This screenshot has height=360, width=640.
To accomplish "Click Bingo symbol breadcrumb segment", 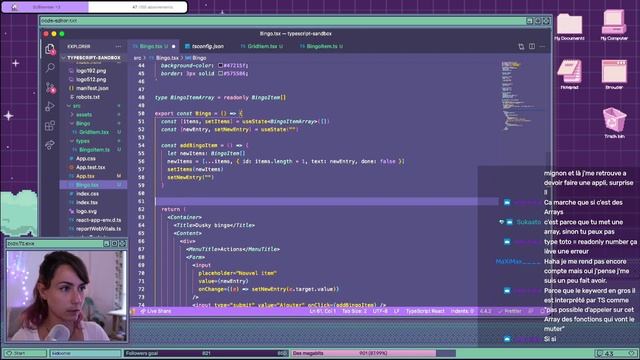I will [199, 58].
